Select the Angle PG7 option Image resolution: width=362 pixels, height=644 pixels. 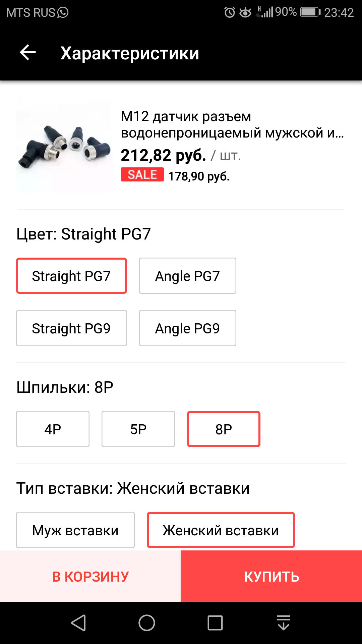[187, 276]
